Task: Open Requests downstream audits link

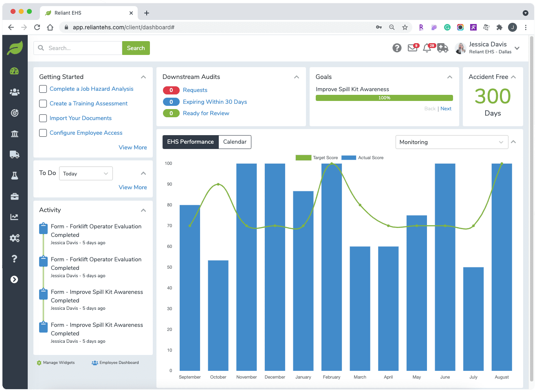Action: (x=195, y=90)
